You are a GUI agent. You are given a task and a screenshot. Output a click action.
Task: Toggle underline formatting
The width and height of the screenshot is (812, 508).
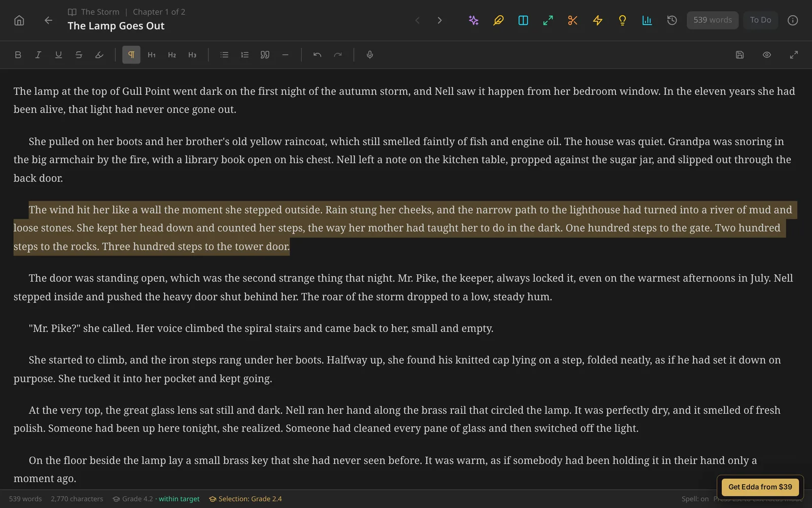[x=58, y=55]
